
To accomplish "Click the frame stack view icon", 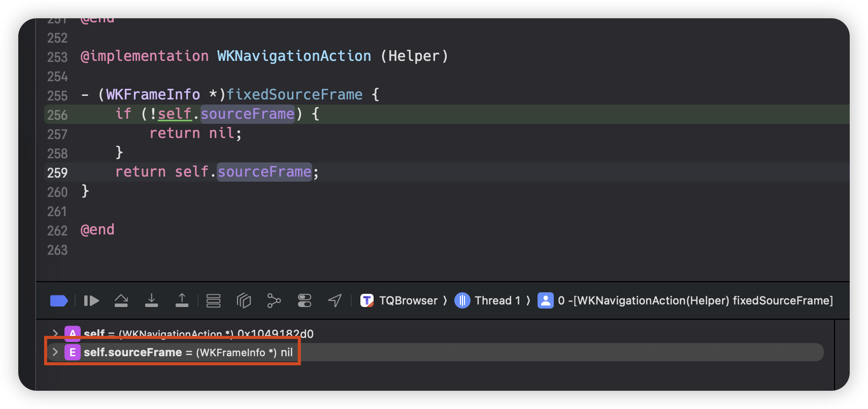I will coord(213,301).
